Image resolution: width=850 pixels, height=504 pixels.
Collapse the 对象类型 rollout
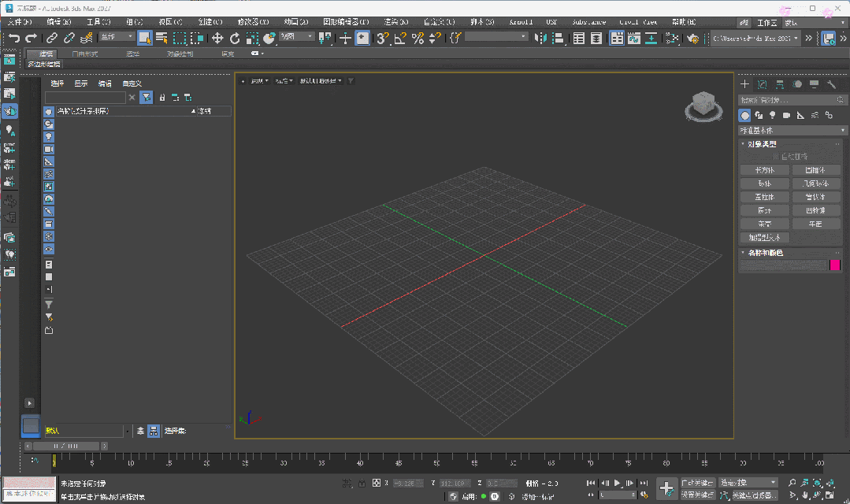click(x=759, y=144)
